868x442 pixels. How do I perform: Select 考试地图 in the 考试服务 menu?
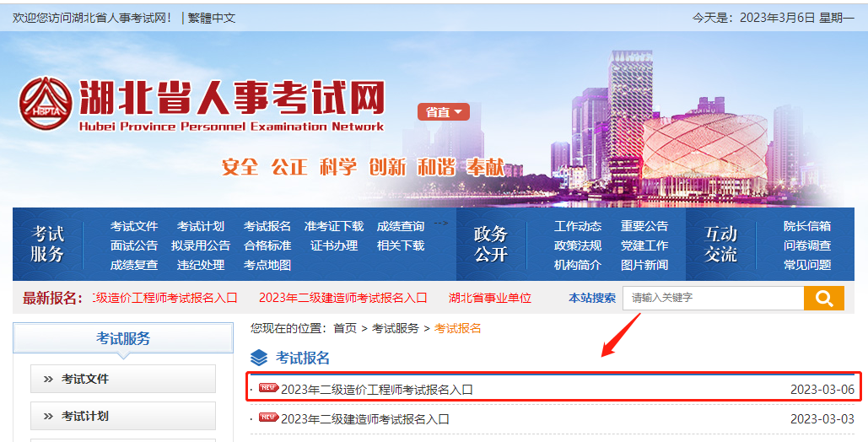pyautogui.click(x=267, y=265)
